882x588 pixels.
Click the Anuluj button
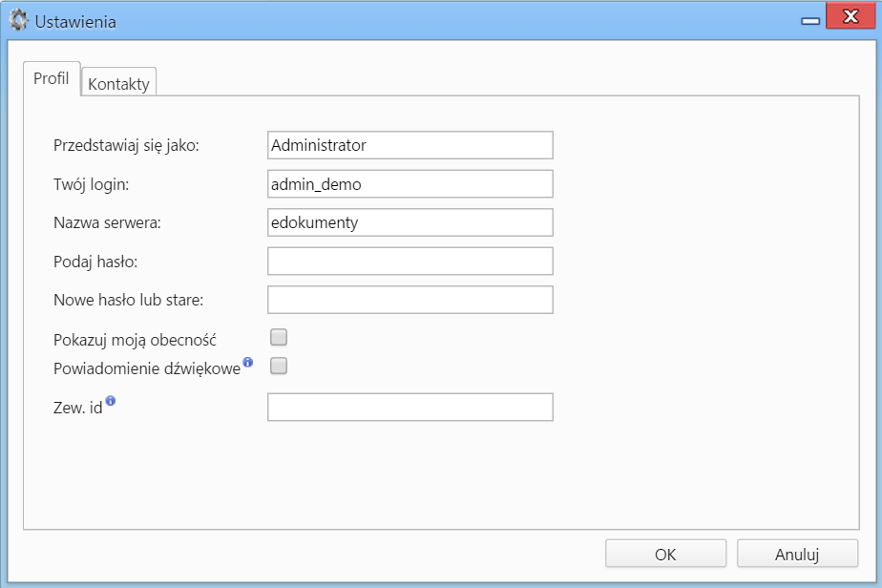pyautogui.click(x=797, y=555)
